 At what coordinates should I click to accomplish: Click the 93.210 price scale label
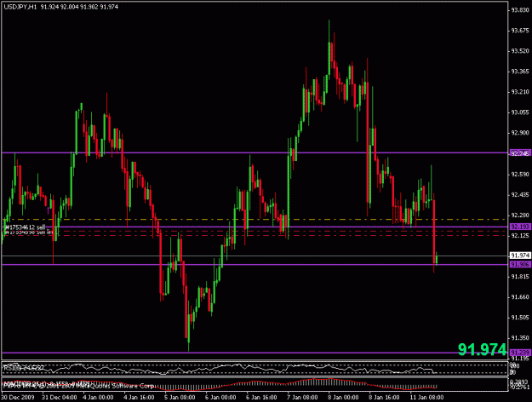[x=520, y=92]
